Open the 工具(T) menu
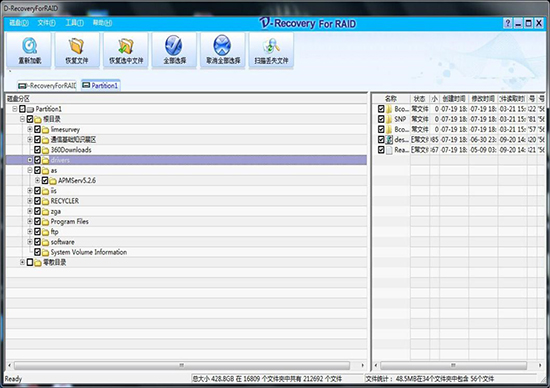 (74, 23)
